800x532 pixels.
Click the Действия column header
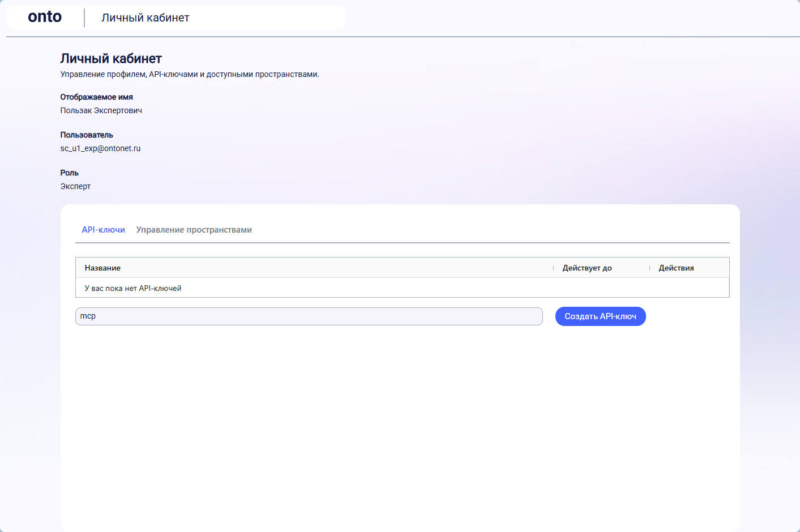[x=676, y=268]
